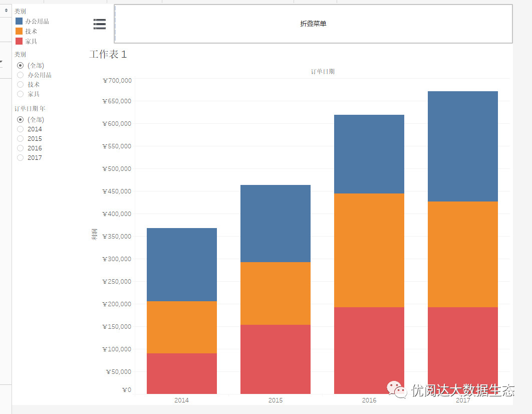
Task: Select the 2017 blue 办公用品 bar segment
Action: (463, 146)
